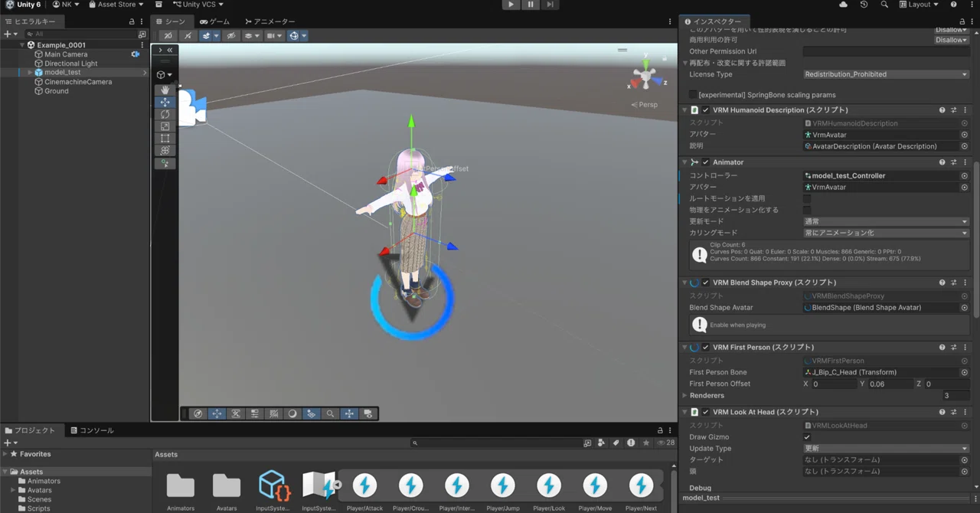This screenshot has width=980, height=513.
Task: Switch to the コンソール tab
Action: click(x=92, y=430)
